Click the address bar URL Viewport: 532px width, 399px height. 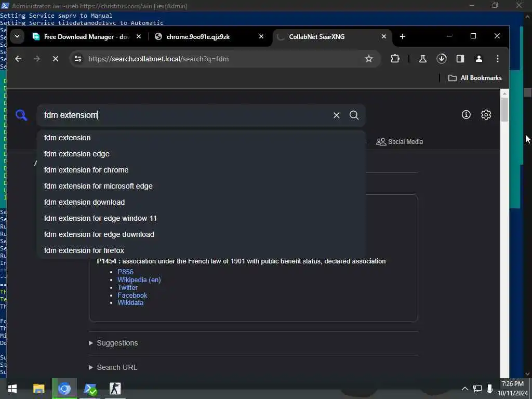point(158,59)
